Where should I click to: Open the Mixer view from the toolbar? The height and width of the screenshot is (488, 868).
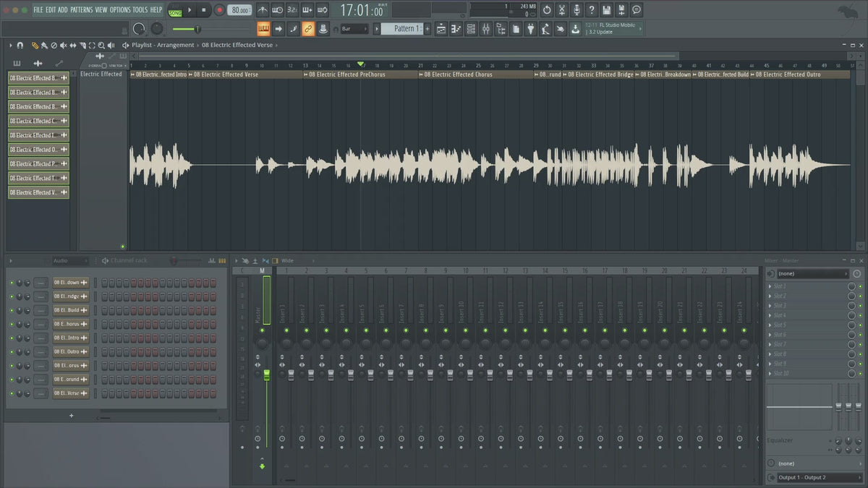click(x=485, y=29)
